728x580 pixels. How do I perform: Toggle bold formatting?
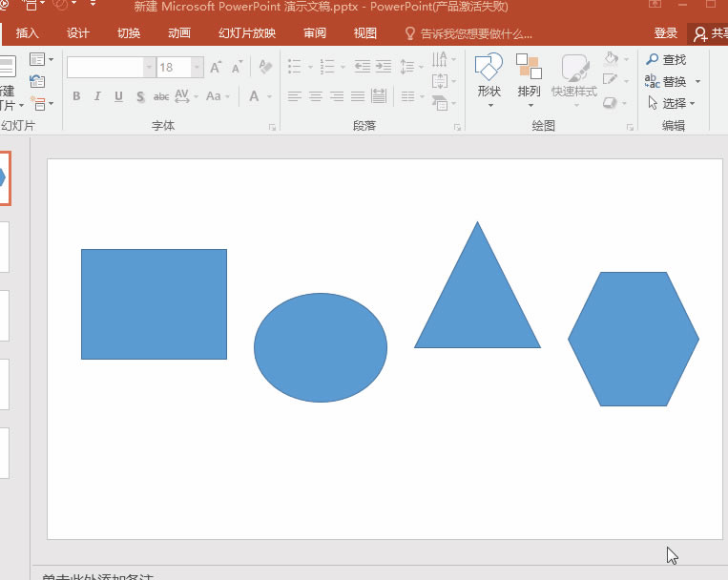pos(76,96)
